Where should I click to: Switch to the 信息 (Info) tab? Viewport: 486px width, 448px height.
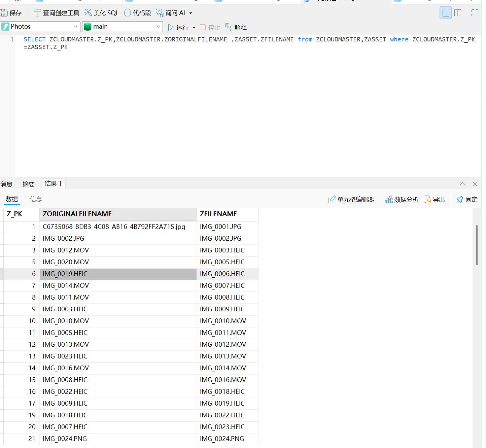(x=36, y=199)
